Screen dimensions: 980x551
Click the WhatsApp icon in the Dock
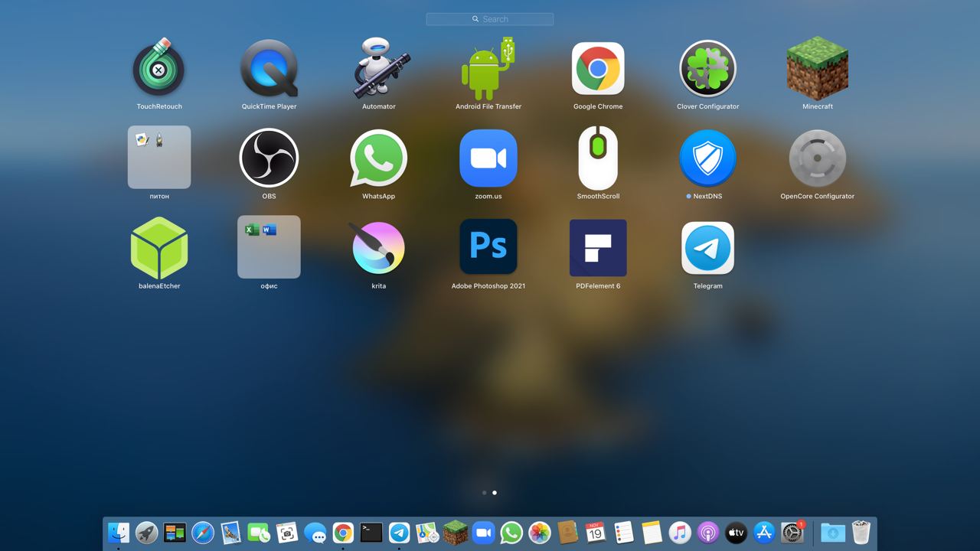point(511,533)
